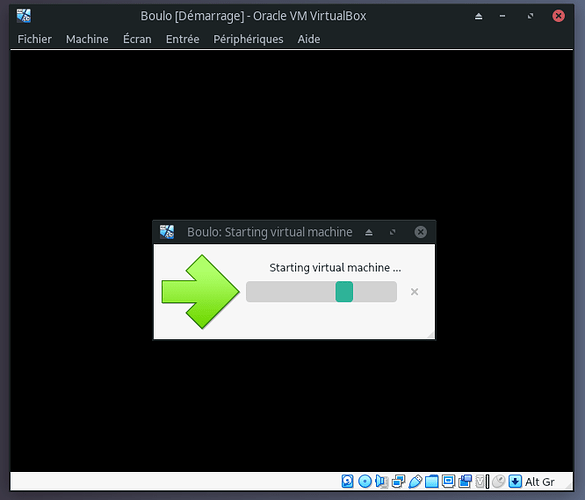Click the network adapters status icon

(398, 481)
